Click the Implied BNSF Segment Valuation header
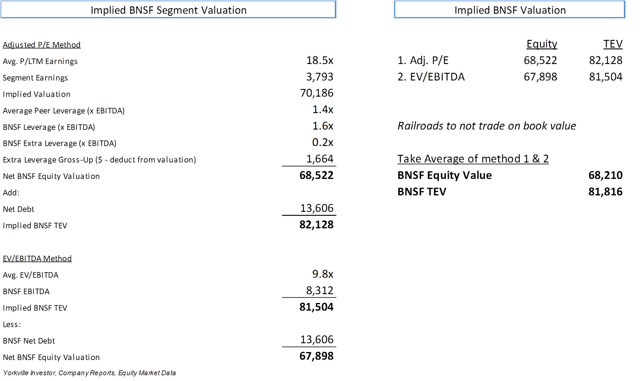 (168, 10)
